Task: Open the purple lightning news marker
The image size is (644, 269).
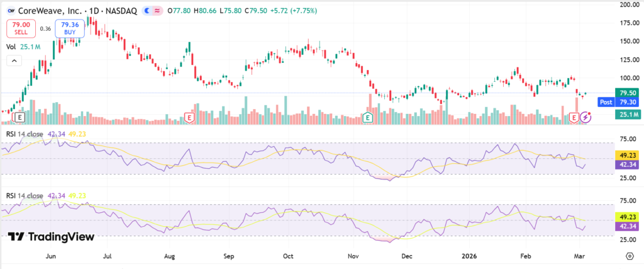Action: pos(586,117)
